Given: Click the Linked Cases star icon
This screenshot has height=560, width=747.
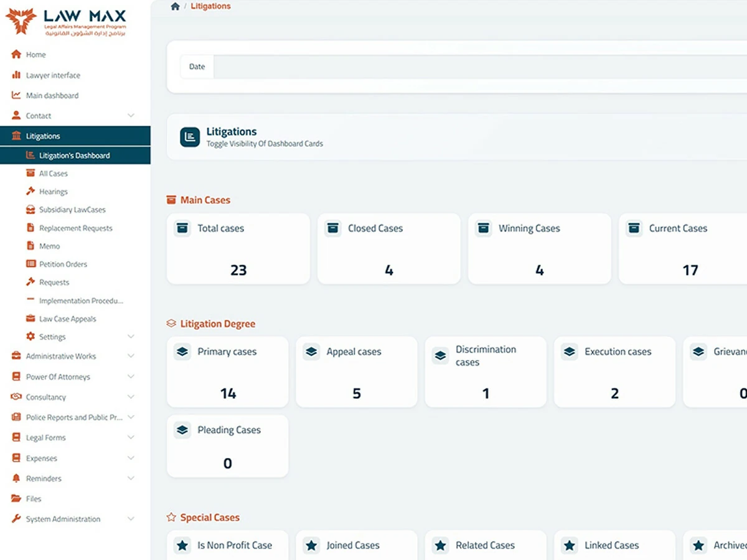Looking at the screenshot, I should coord(570,546).
